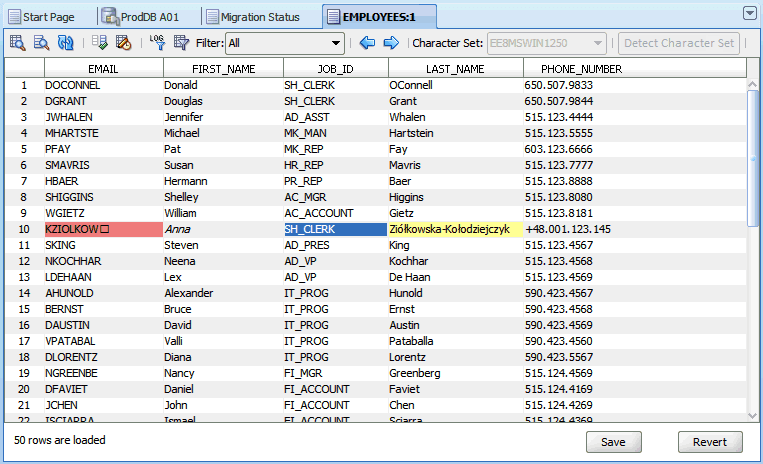Click the Gietz last name cell
Viewport: 763px width, 464px height.
pyautogui.click(x=456, y=213)
